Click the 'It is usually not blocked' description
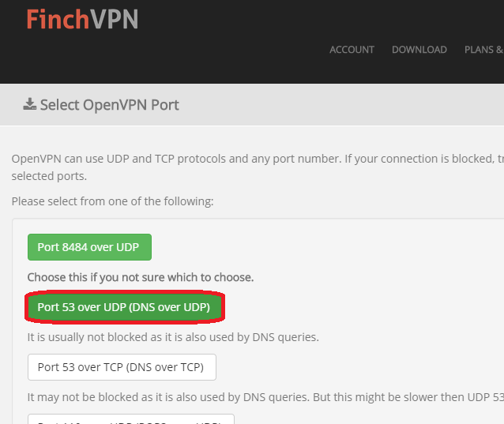This screenshot has width=504, height=424. click(x=173, y=337)
